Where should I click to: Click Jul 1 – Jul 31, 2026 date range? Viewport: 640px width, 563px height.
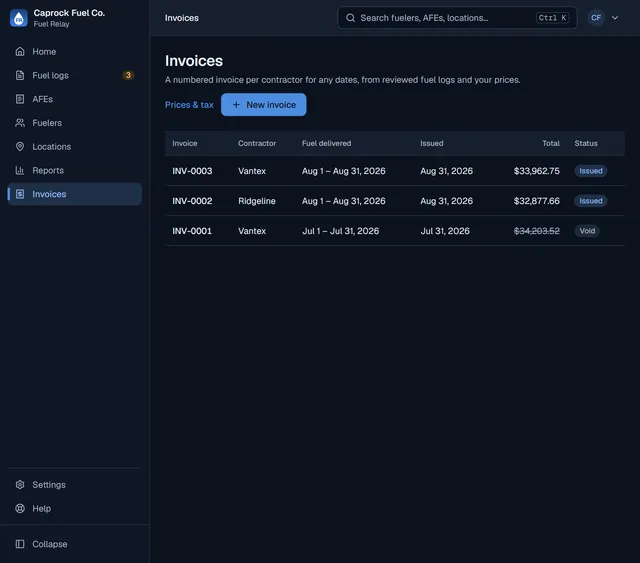(340, 231)
